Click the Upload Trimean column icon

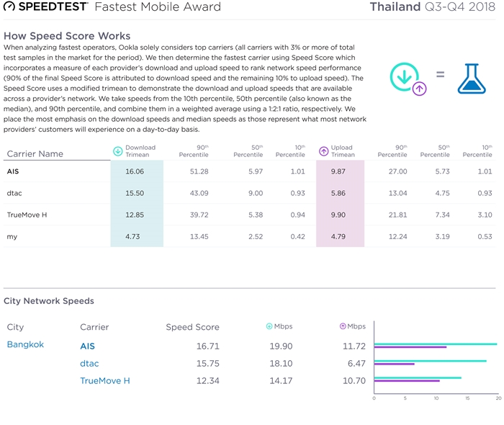click(x=323, y=151)
